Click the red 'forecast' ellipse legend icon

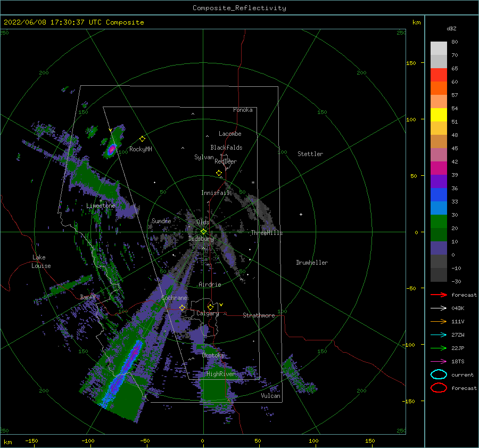click(x=439, y=388)
